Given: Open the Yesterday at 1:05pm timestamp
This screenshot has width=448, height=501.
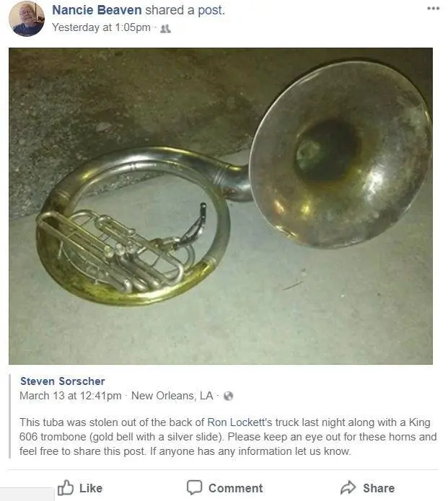Looking at the screenshot, I should [x=101, y=27].
